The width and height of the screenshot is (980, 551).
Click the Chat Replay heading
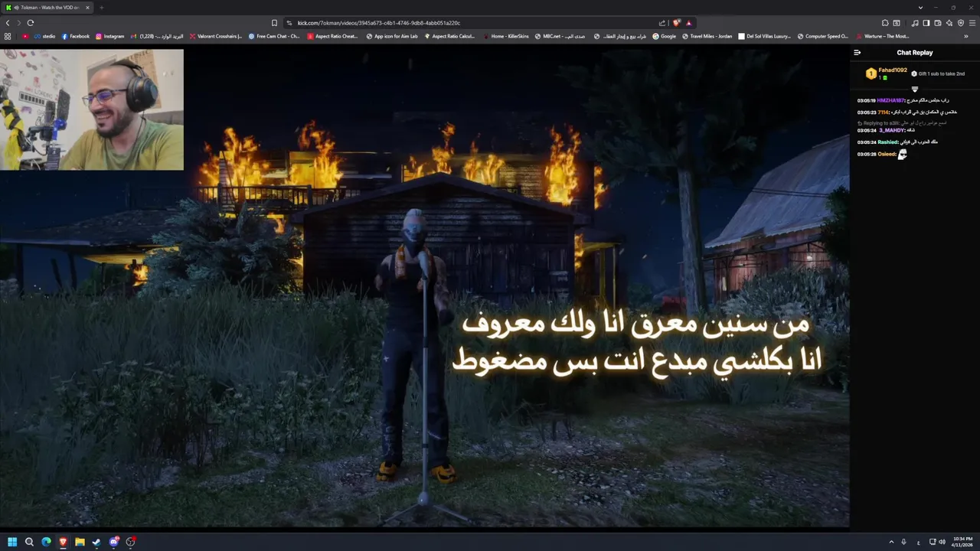click(914, 53)
